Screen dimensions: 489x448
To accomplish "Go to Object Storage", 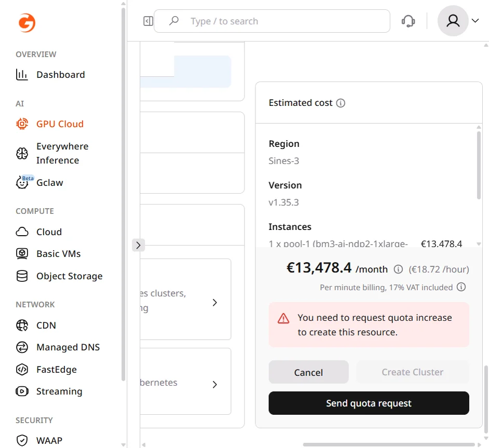I will pyautogui.click(x=69, y=276).
